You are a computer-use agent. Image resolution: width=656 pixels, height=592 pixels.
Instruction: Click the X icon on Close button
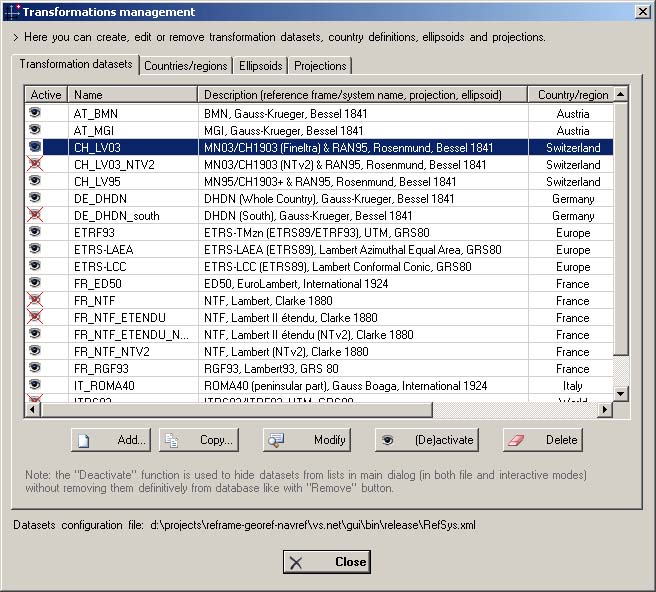(296, 562)
